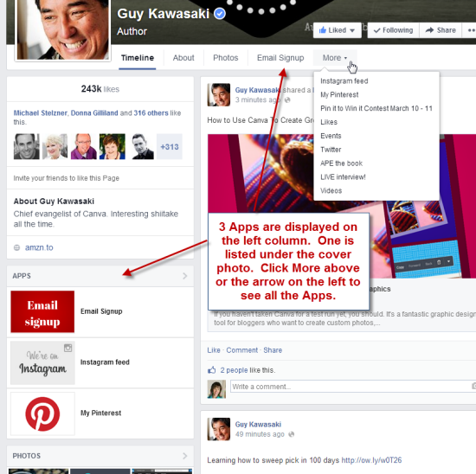Click the globe icon next to amzn.to
Image resolution: width=476 pixels, height=474 pixels.
[x=16, y=247]
